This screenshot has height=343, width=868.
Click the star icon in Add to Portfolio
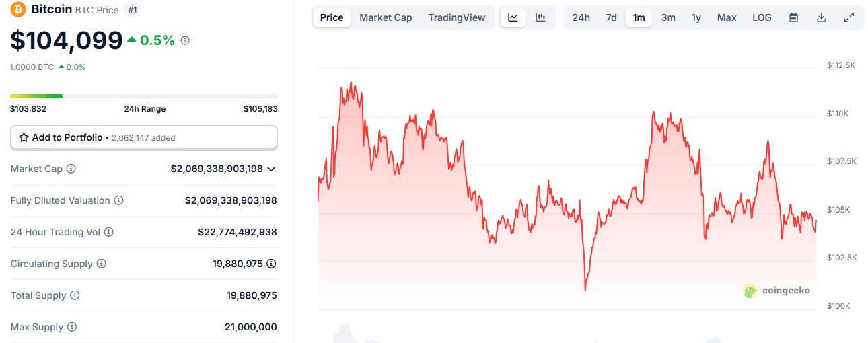point(24,137)
